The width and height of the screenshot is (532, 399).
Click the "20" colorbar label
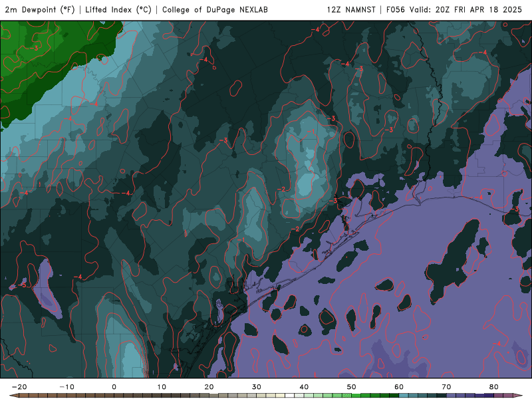(209, 387)
